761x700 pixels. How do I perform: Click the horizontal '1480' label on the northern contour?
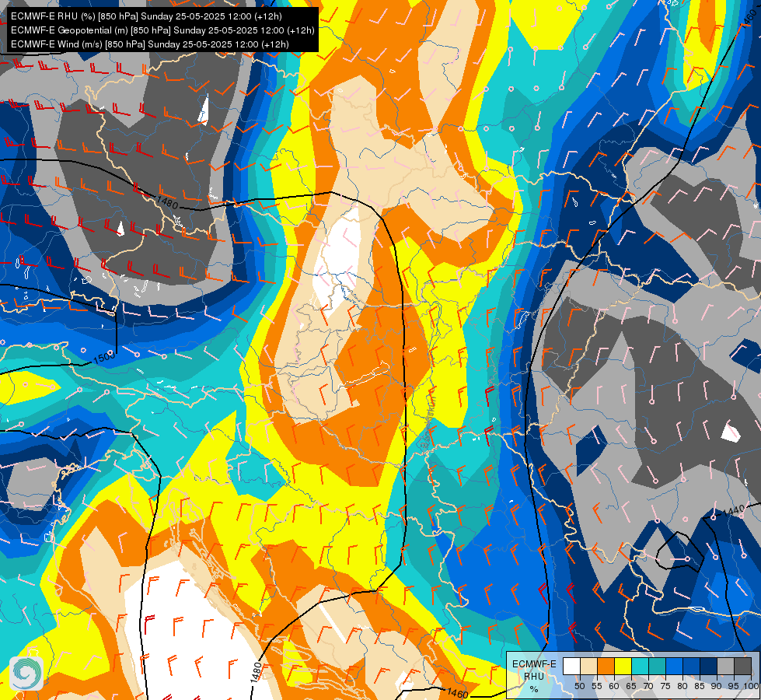click(x=167, y=202)
